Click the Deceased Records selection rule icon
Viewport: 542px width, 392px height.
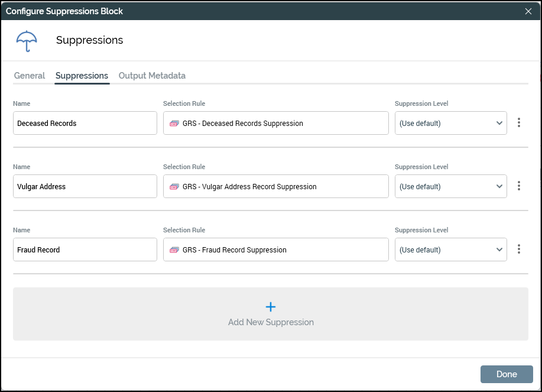tap(174, 124)
